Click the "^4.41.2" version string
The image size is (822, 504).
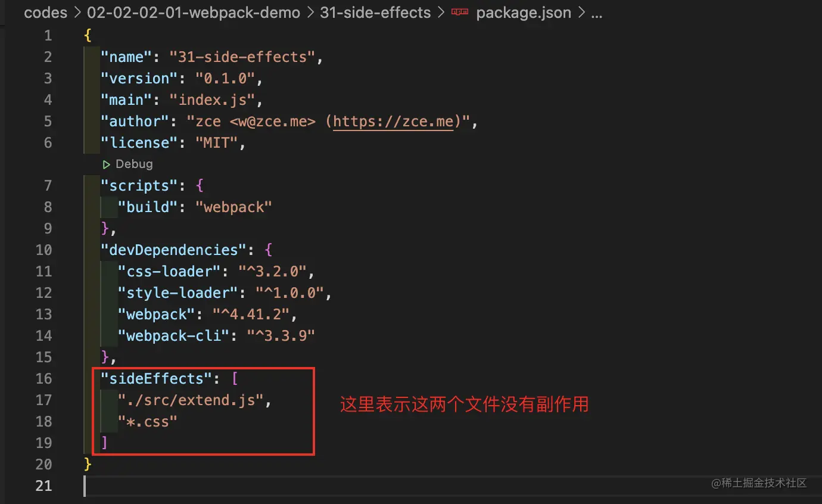(251, 315)
